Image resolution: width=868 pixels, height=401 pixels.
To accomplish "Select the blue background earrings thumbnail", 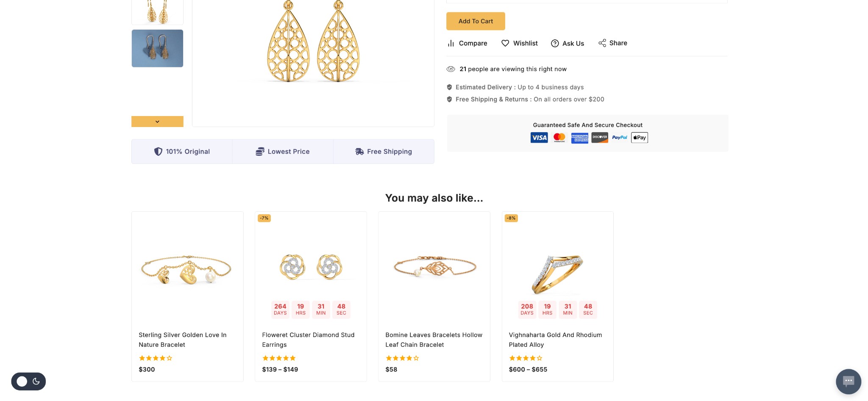I will tap(157, 48).
